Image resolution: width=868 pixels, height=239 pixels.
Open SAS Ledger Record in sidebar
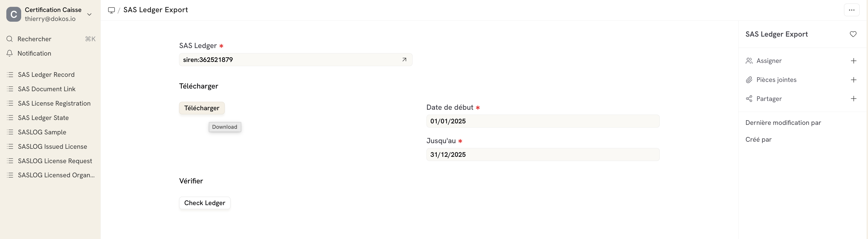coord(46,74)
